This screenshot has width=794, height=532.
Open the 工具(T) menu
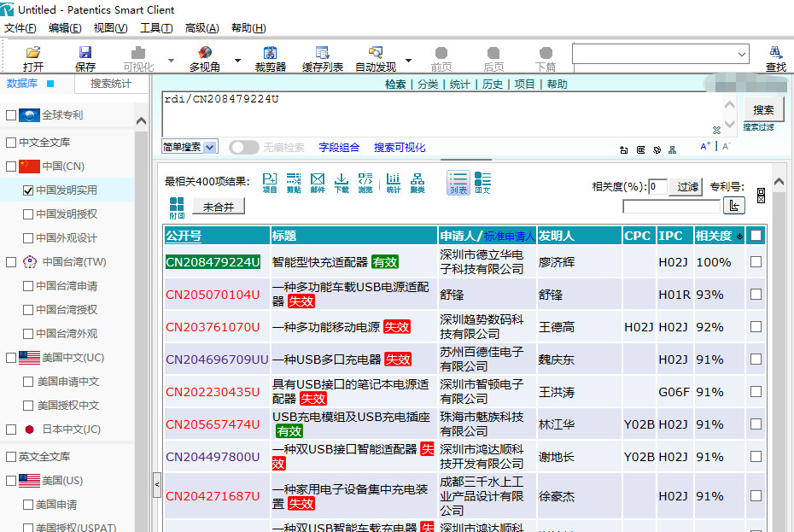click(x=156, y=28)
